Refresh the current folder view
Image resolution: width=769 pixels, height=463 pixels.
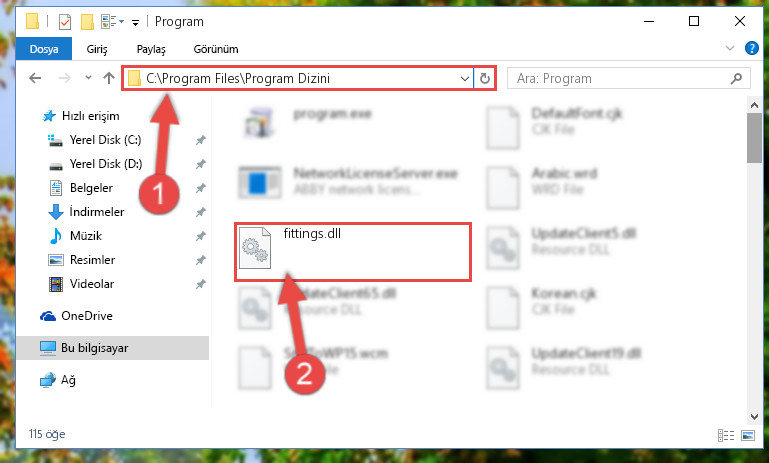[485, 78]
